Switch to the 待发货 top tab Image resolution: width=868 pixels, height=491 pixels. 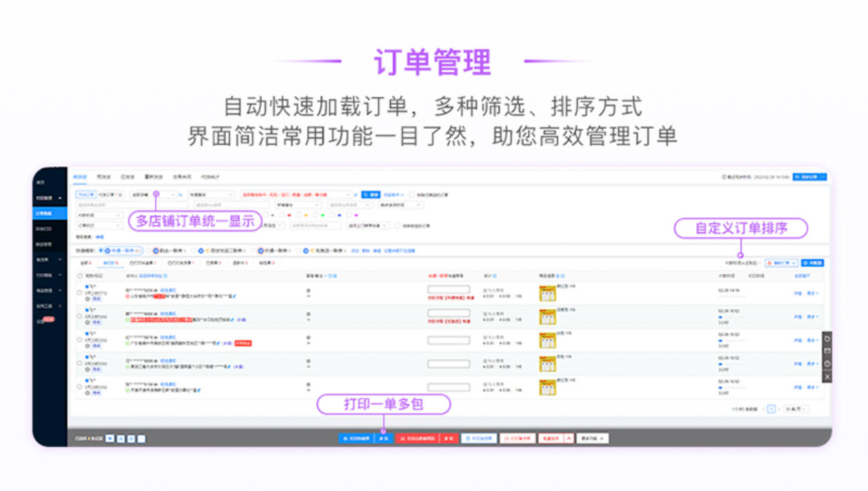tap(80, 177)
